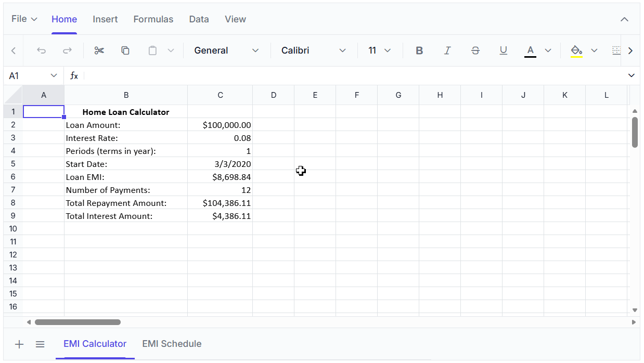Open the Calibri font family dropdown
This screenshot has width=644, height=363.
pos(313,50)
